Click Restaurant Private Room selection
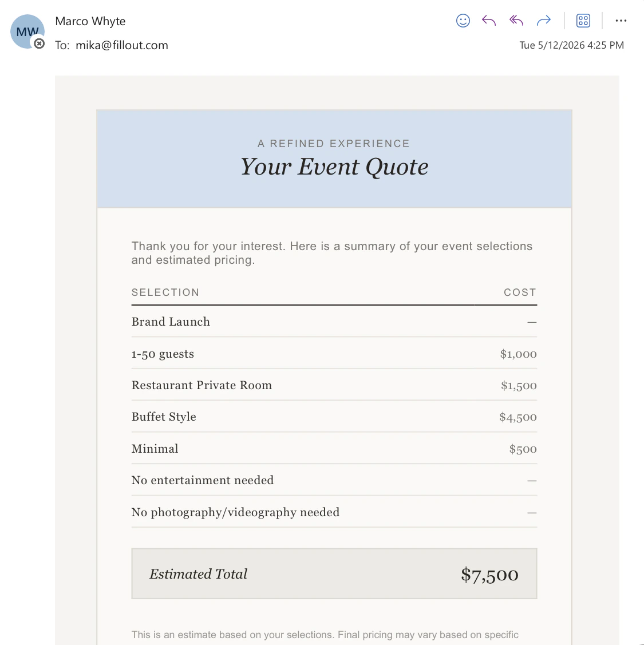The height and width of the screenshot is (645, 644). 202,385
